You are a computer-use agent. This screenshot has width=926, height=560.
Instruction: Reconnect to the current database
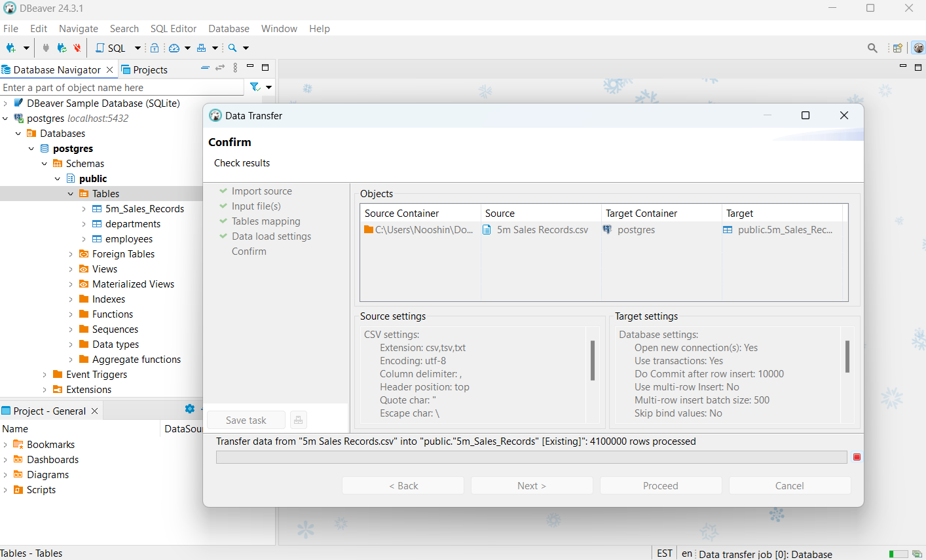[x=61, y=48]
